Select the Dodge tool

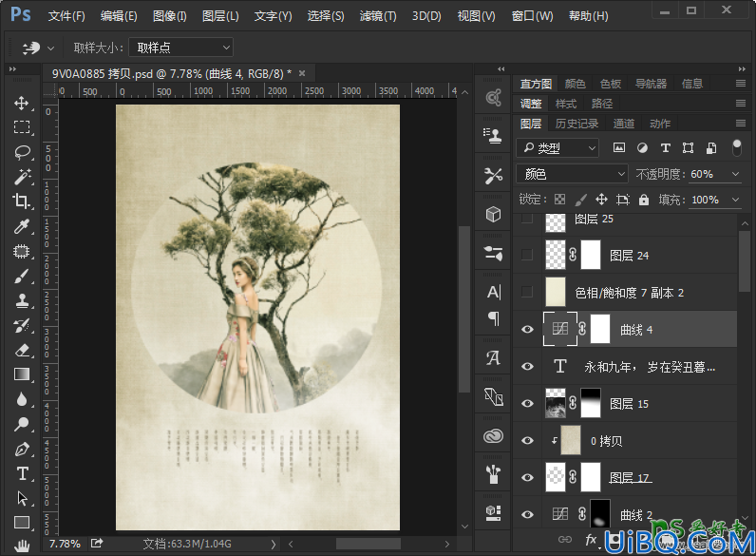[x=21, y=425]
